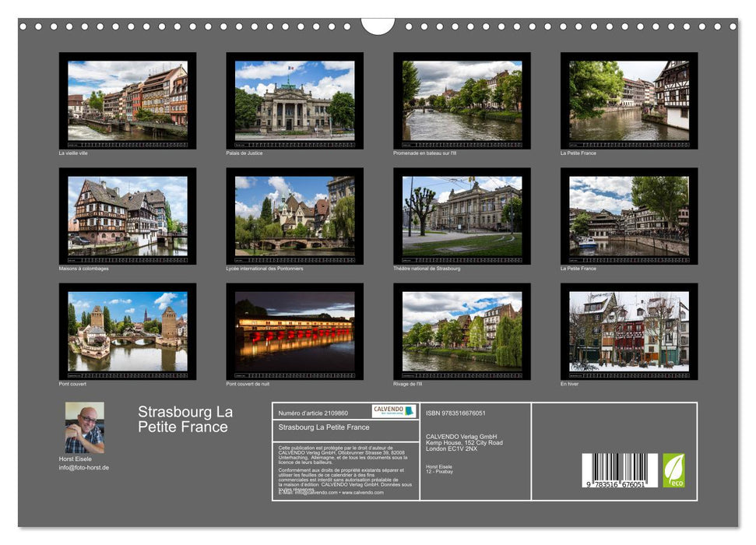Image resolution: width=756 pixels, height=545 pixels.
Task: Open the Théâtre national de Strasbourg image
Action: (x=462, y=216)
